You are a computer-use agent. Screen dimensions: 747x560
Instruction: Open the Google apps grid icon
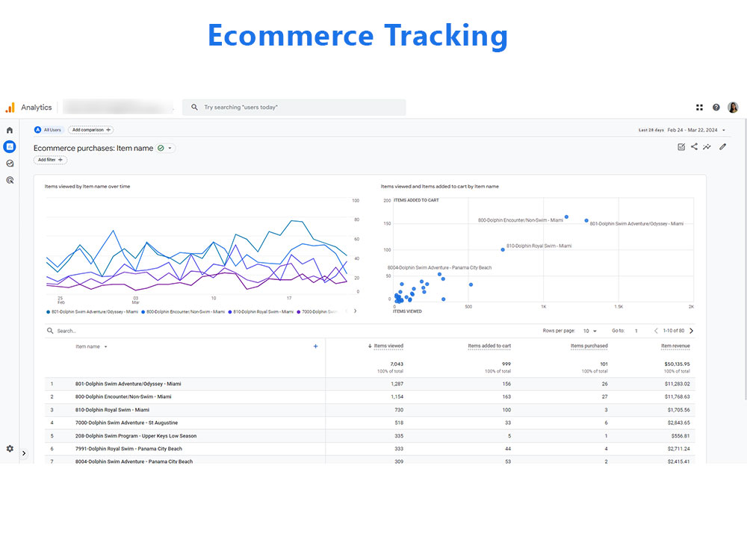[x=699, y=108]
